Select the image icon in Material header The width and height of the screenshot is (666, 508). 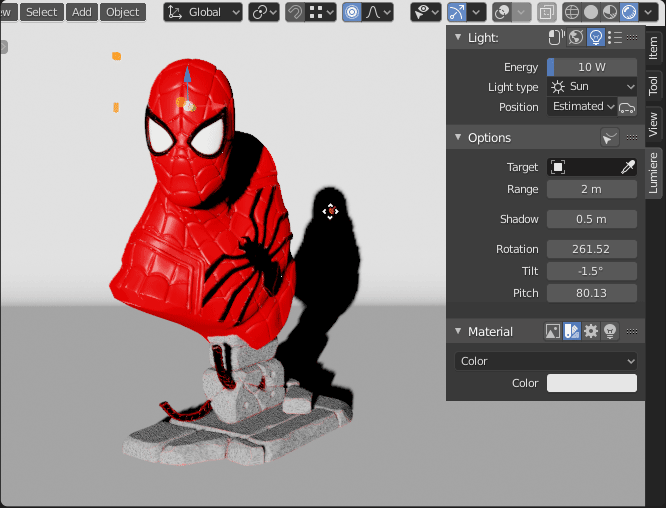pos(553,331)
